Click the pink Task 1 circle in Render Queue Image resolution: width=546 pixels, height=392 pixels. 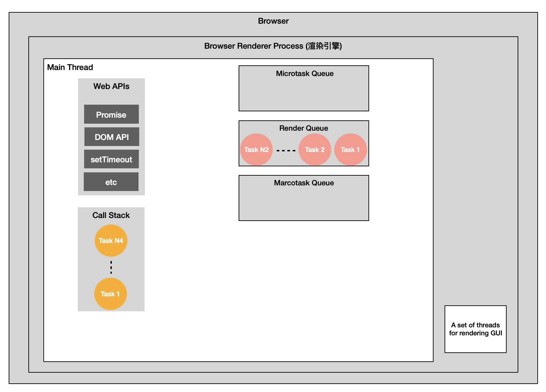(350, 150)
